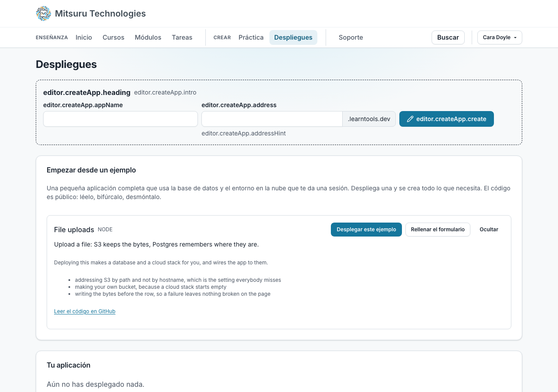Click the ENSEÑANZA section label
The width and height of the screenshot is (558, 392).
point(52,37)
